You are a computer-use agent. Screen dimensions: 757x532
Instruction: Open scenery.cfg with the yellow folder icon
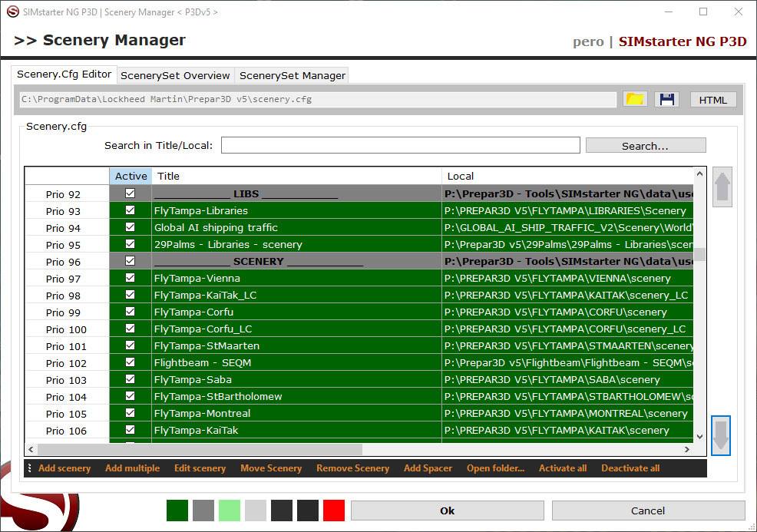coord(635,100)
